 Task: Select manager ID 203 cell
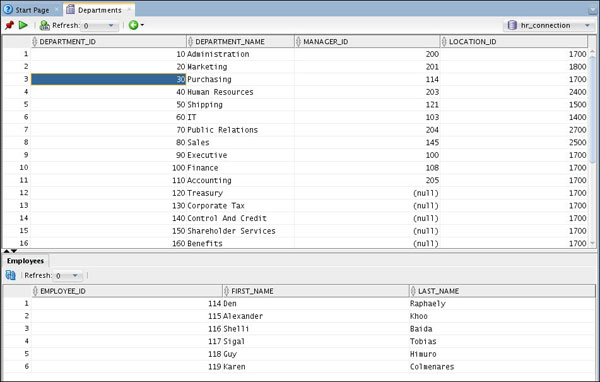367,92
